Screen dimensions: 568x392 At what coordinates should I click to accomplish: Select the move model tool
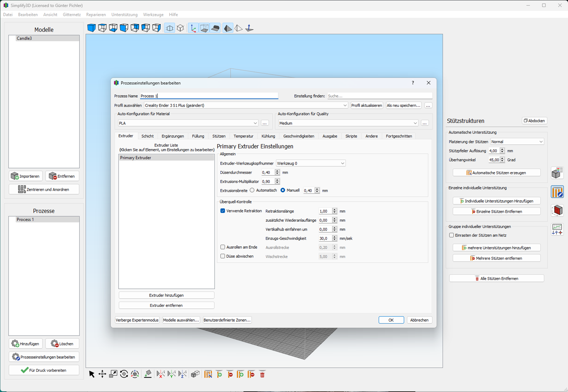(x=102, y=374)
